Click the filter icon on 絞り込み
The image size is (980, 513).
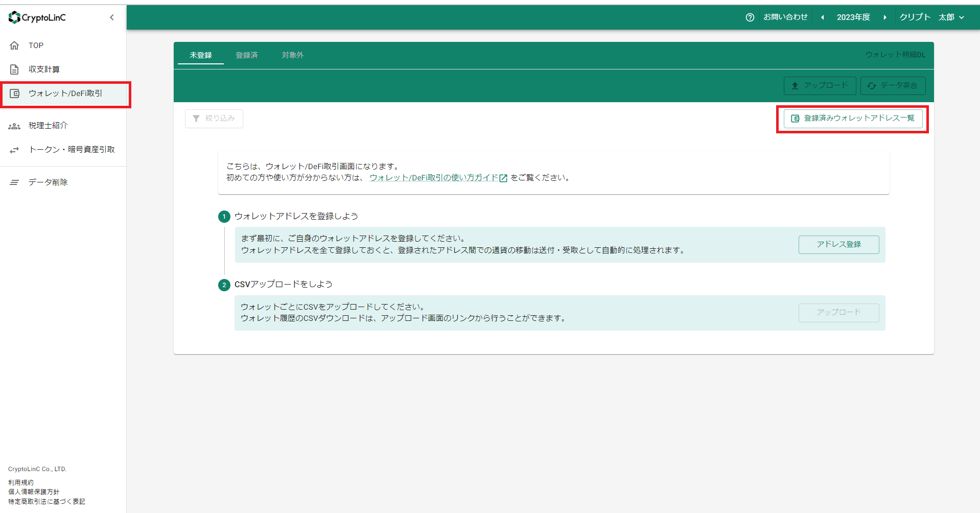[x=197, y=119]
